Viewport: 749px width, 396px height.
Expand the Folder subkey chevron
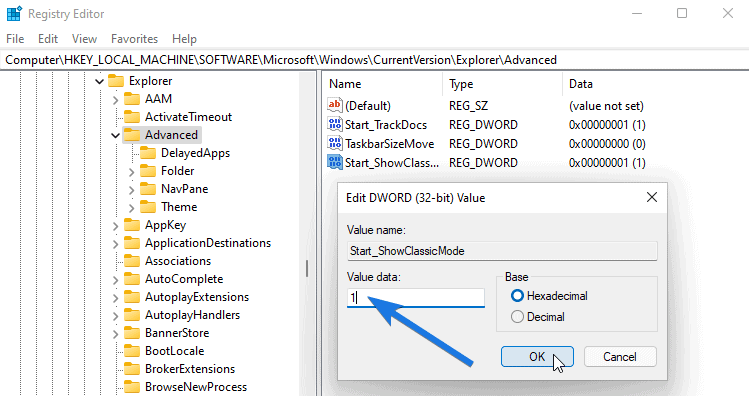click(x=132, y=172)
